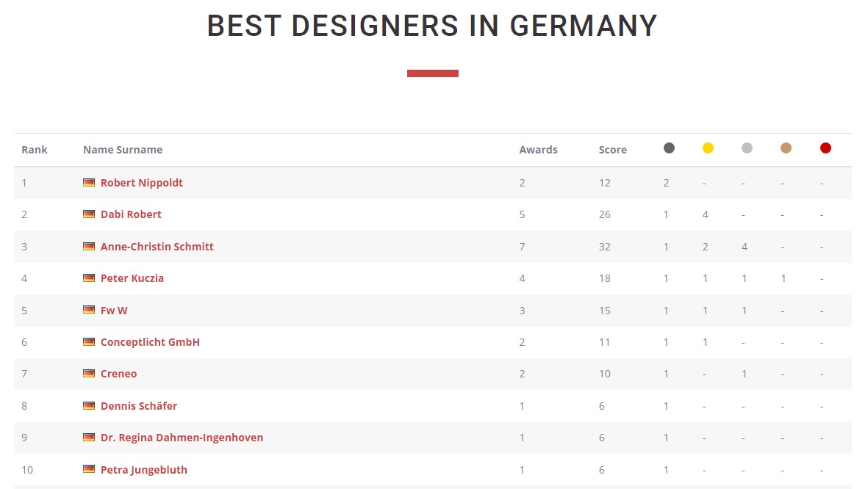Click the gold award dot in header

708,148
